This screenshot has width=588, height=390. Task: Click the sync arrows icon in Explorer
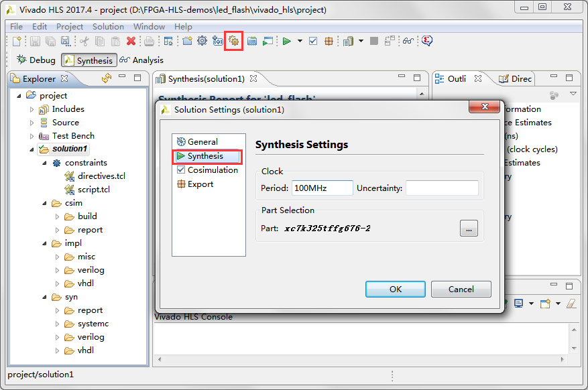107,78
